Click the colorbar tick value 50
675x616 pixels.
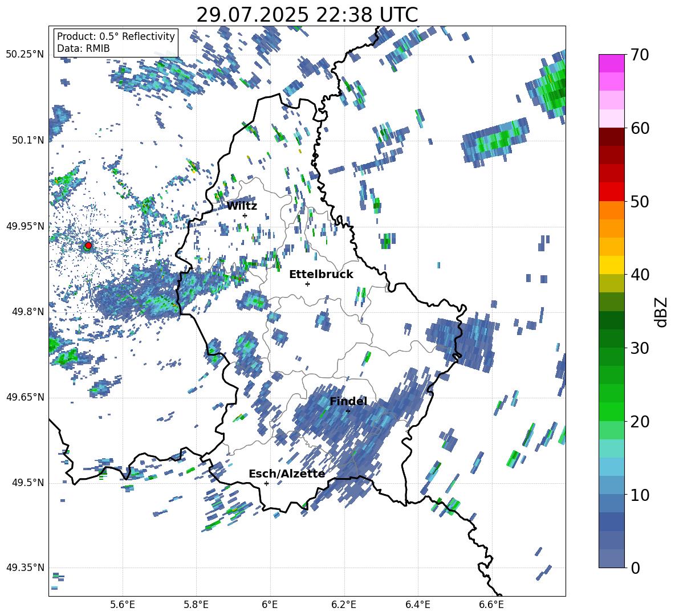click(640, 201)
